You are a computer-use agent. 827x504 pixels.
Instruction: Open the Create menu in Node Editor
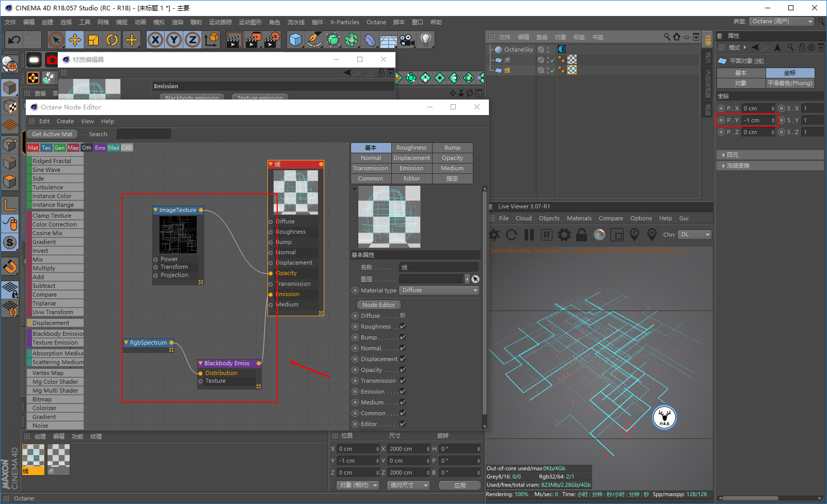[65, 121]
